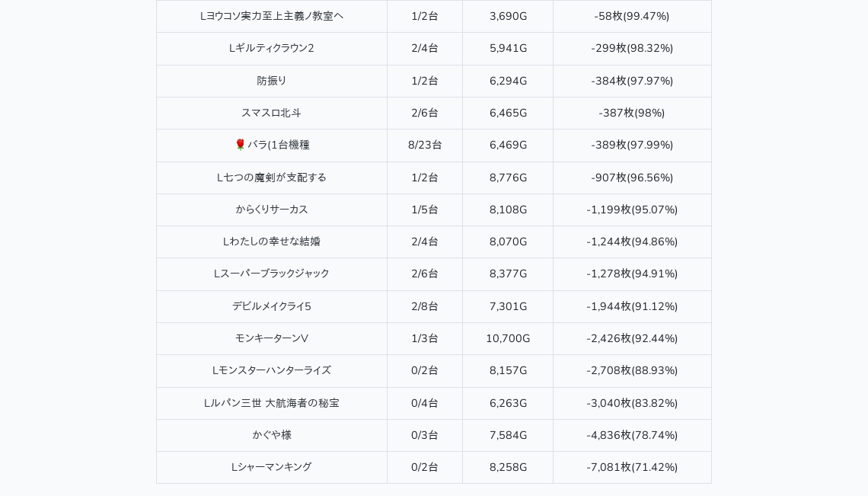Screen dimensions: 868x496
Task: Click the Lモンスターハンターライズ row name
Action: click(x=272, y=370)
